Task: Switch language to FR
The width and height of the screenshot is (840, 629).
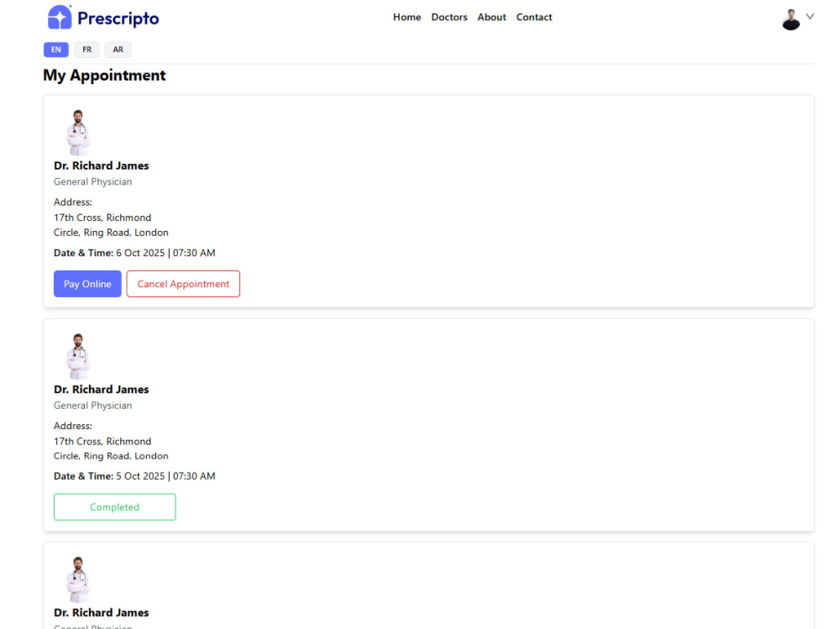Action: point(87,50)
